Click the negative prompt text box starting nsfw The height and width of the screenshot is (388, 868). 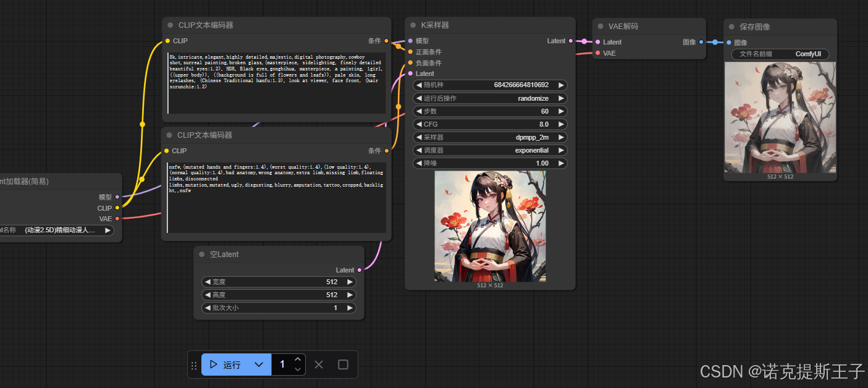tap(277, 197)
